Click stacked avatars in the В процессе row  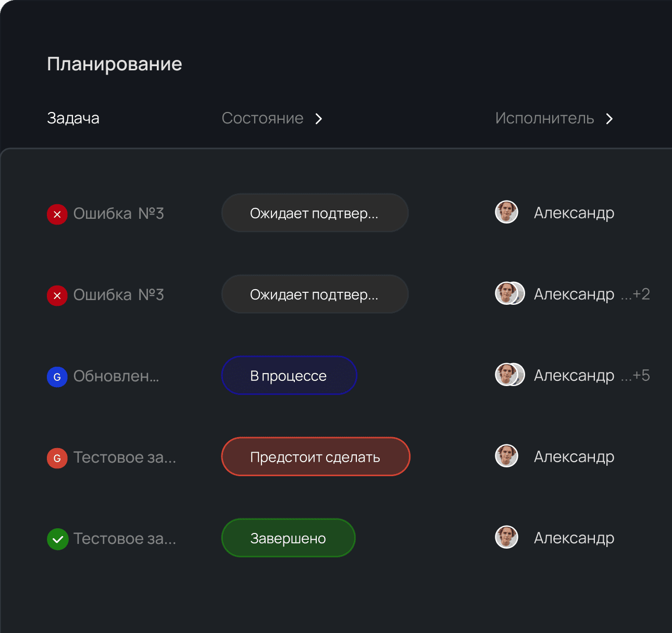[509, 375]
